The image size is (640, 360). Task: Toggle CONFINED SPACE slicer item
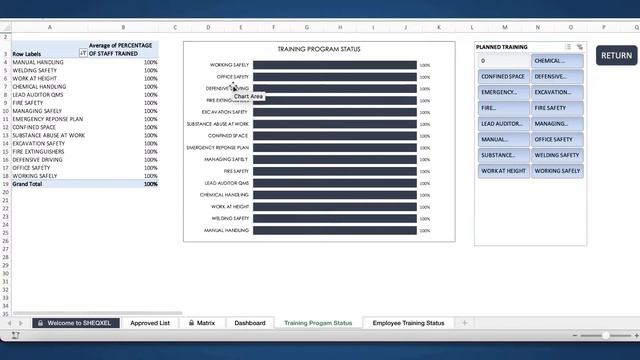tap(504, 77)
